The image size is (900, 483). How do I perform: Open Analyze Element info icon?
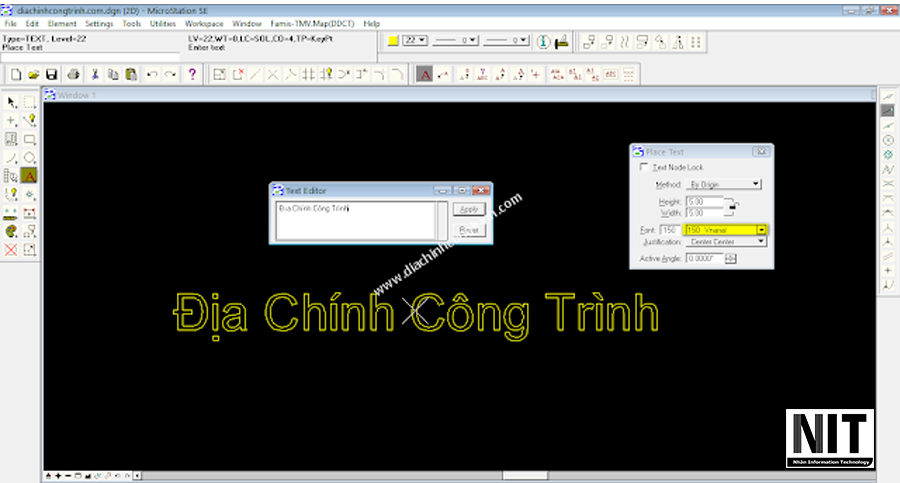(x=543, y=42)
